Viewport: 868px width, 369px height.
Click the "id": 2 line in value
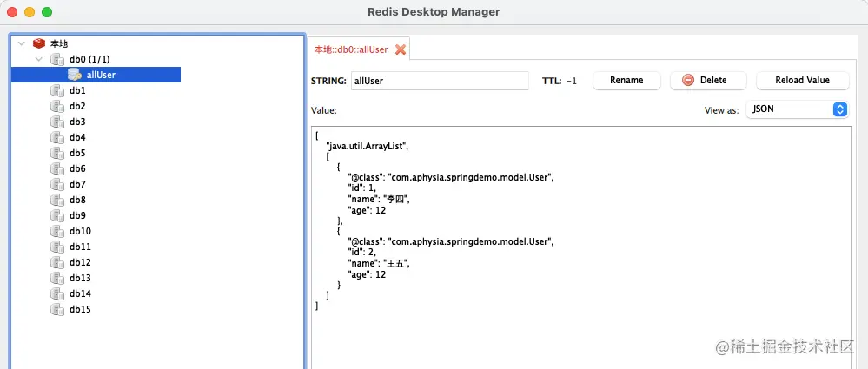(x=362, y=253)
